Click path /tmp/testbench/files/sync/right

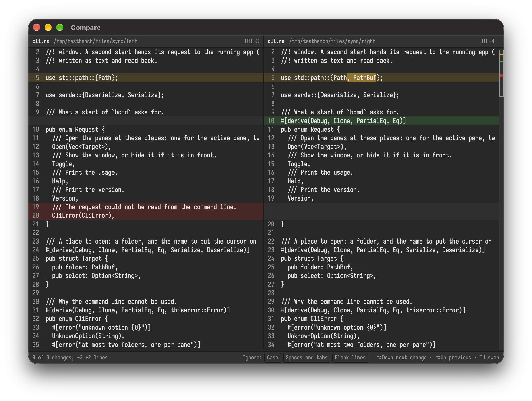point(332,41)
